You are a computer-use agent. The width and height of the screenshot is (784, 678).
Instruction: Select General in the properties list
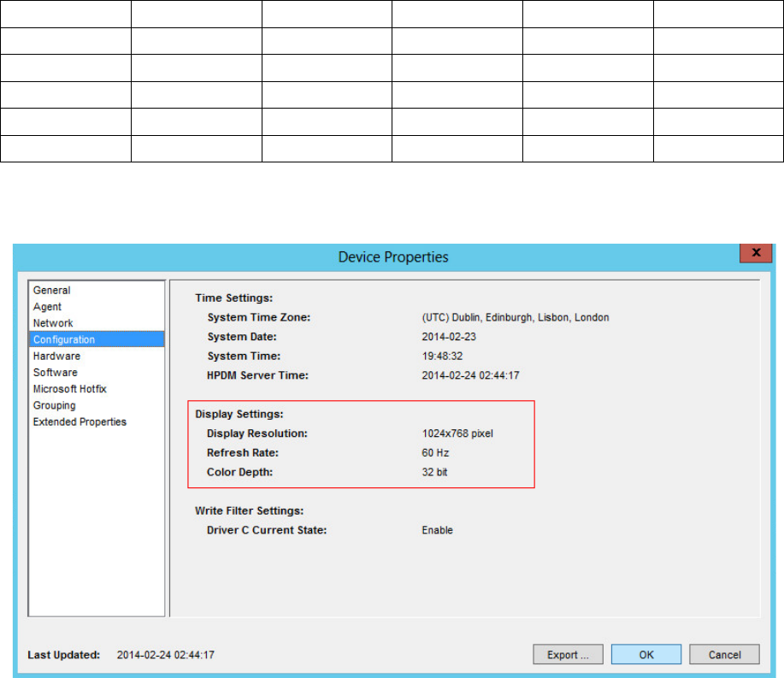[52, 291]
